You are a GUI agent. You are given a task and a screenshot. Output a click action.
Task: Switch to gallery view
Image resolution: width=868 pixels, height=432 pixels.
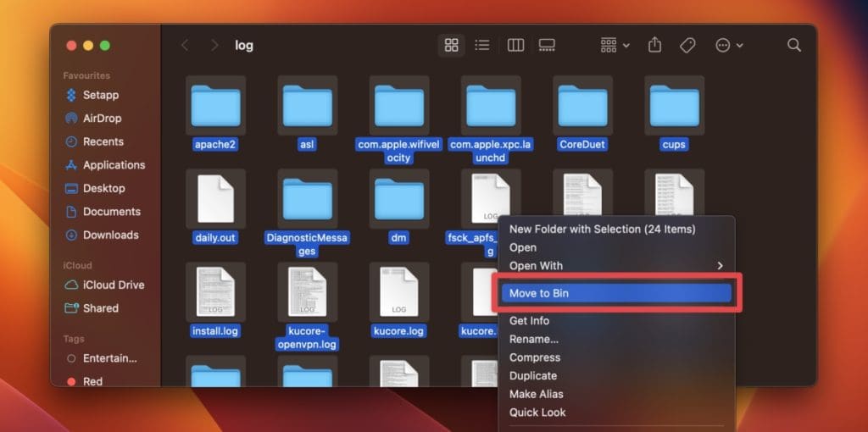point(547,45)
